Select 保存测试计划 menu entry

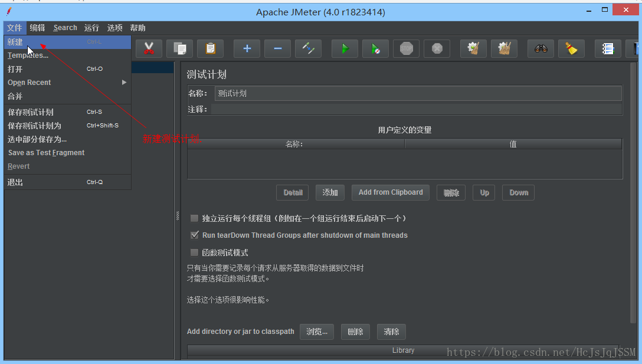click(x=67, y=112)
